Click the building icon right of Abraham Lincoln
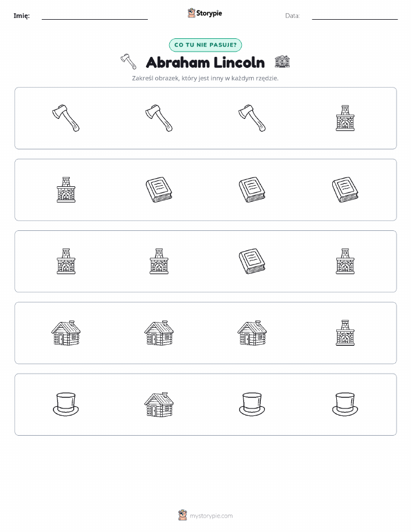The height and width of the screenshot is (532, 411). pos(282,61)
